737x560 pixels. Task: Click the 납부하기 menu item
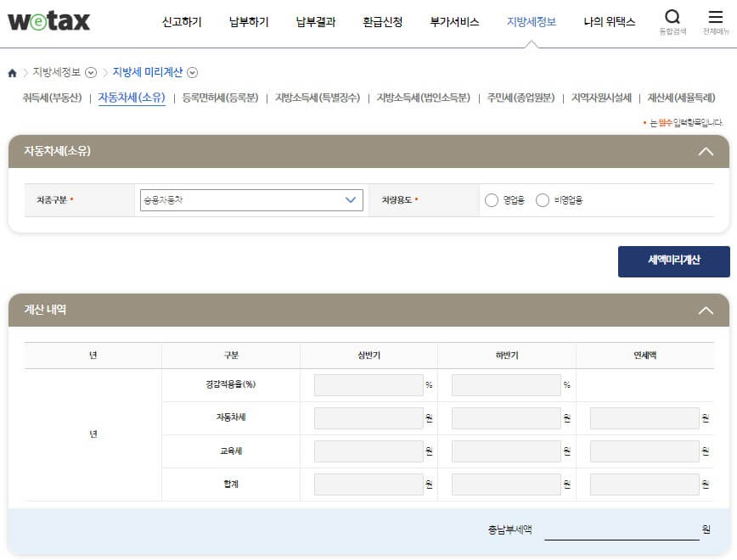click(247, 23)
